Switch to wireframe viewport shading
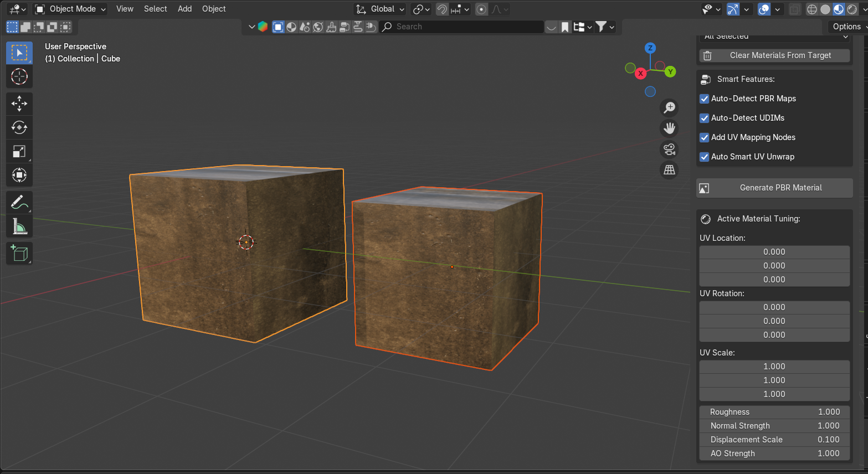Image resolution: width=868 pixels, height=474 pixels. click(x=812, y=9)
